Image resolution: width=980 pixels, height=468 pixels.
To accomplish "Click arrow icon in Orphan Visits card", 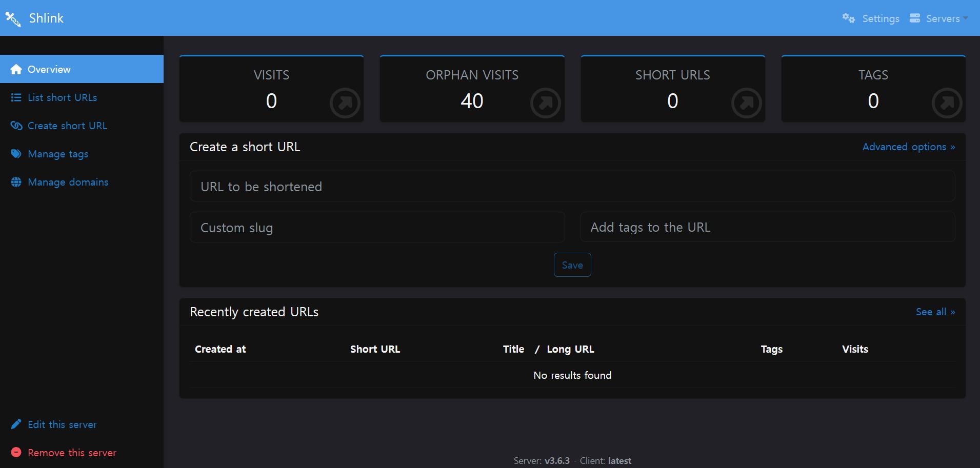I will pyautogui.click(x=545, y=103).
